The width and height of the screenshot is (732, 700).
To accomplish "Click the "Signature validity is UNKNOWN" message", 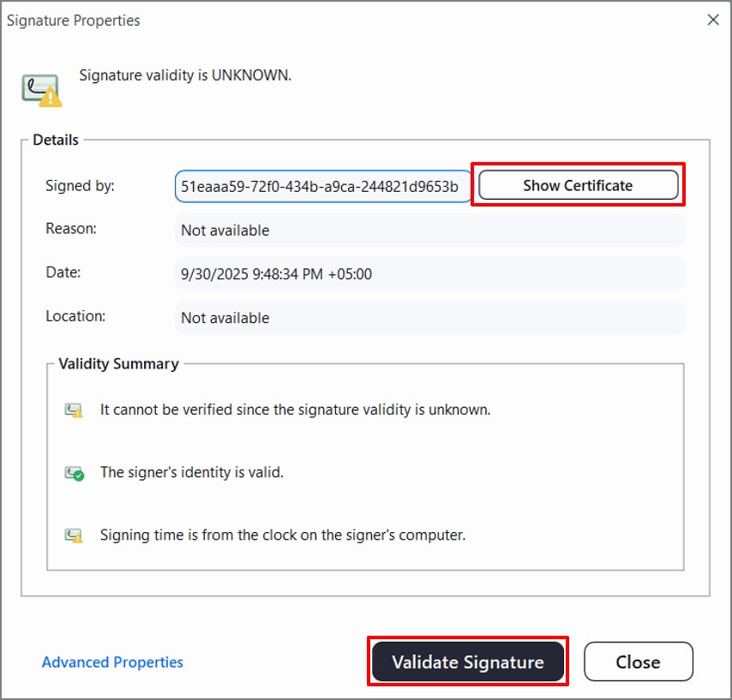I will [x=185, y=75].
